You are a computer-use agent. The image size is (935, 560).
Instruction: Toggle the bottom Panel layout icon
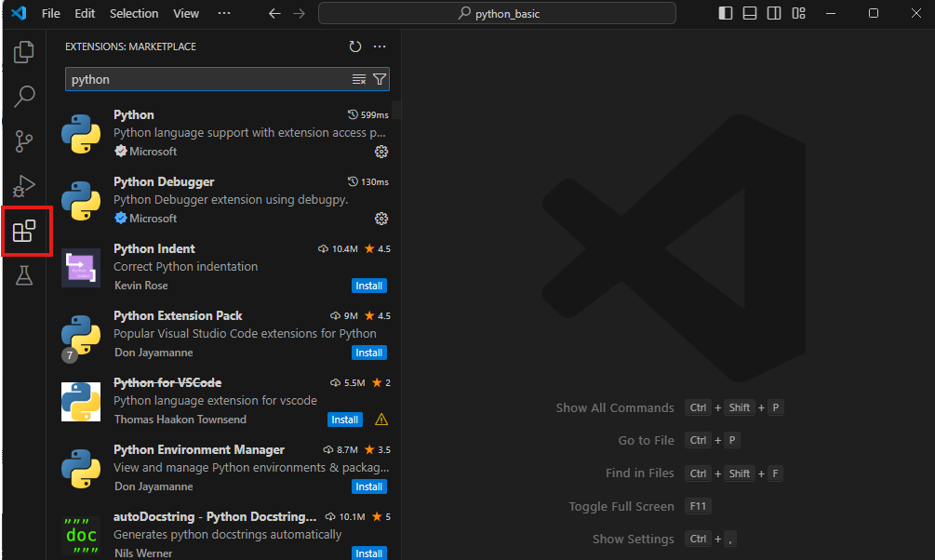tap(750, 13)
